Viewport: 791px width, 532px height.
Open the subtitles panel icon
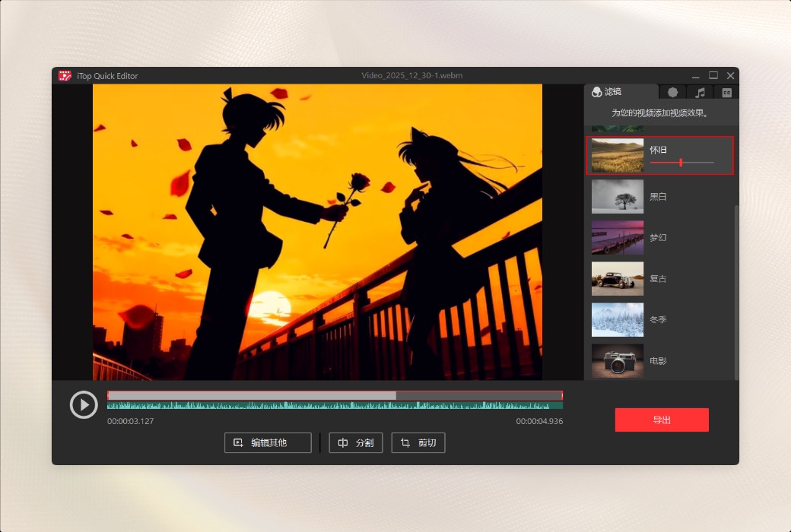point(727,91)
